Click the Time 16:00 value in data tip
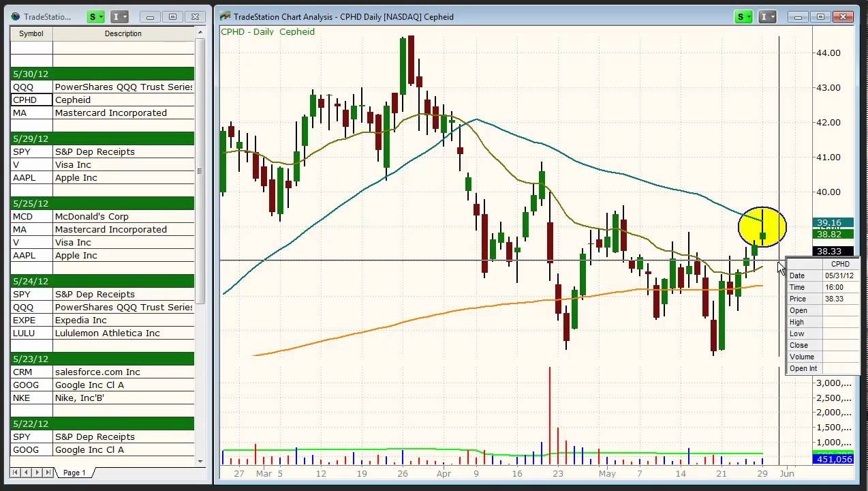The height and width of the screenshot is (491, 868). pyautogui.click(x=840, y=287)
